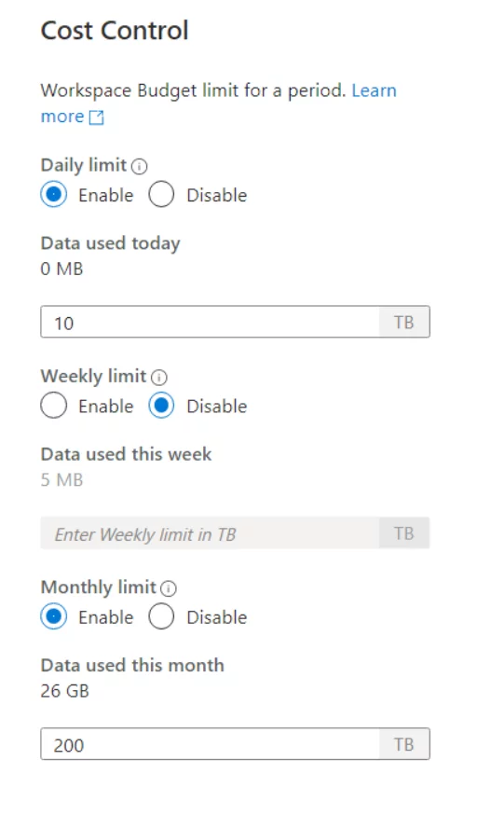Click the 0 MB data used today value

tap(61, 269)
